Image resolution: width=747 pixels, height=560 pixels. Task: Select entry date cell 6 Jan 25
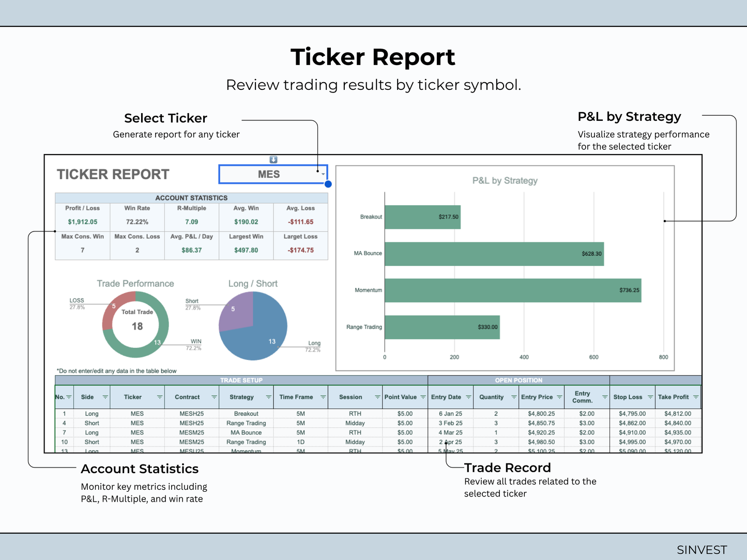pos(451,414)
